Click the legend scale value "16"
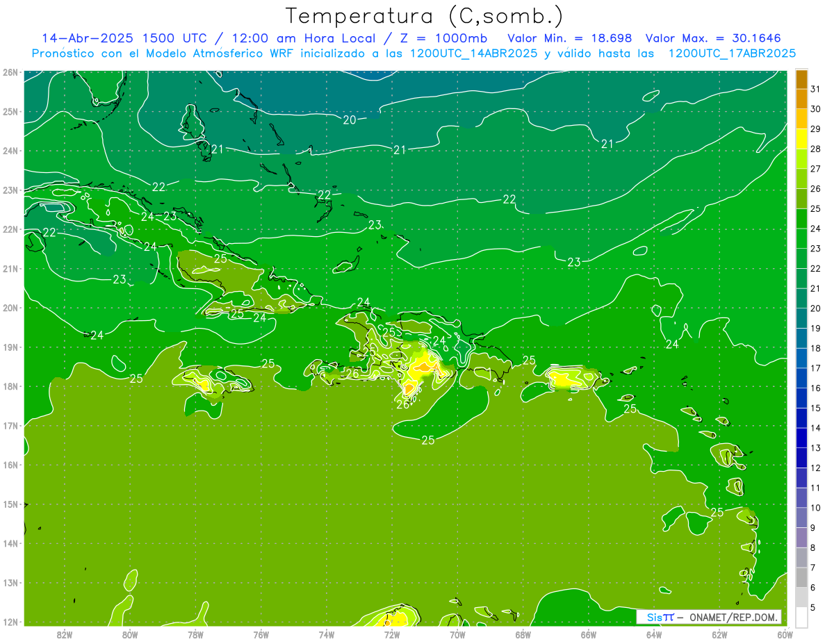The height and width of the screenshot is (644, 834). point(816,388)
